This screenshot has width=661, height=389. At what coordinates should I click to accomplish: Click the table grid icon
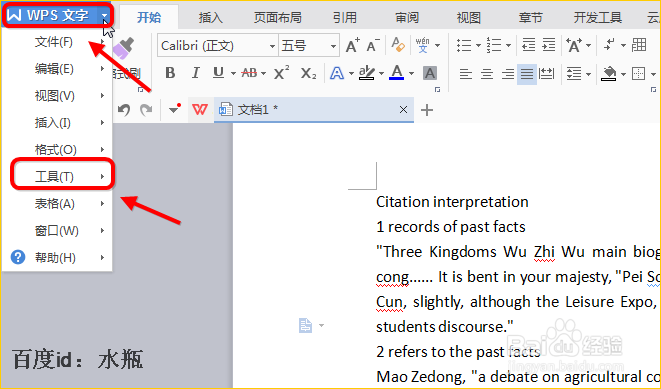[x=639, y=45]
